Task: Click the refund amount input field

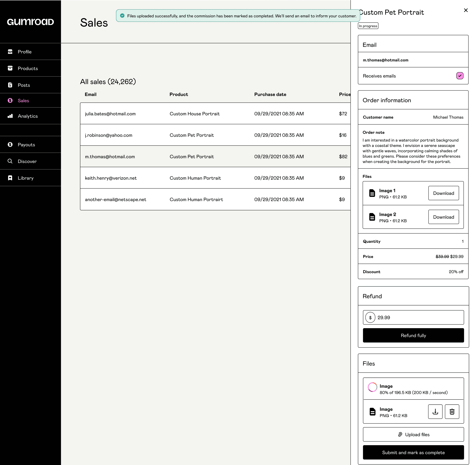Action: point(418,317)
